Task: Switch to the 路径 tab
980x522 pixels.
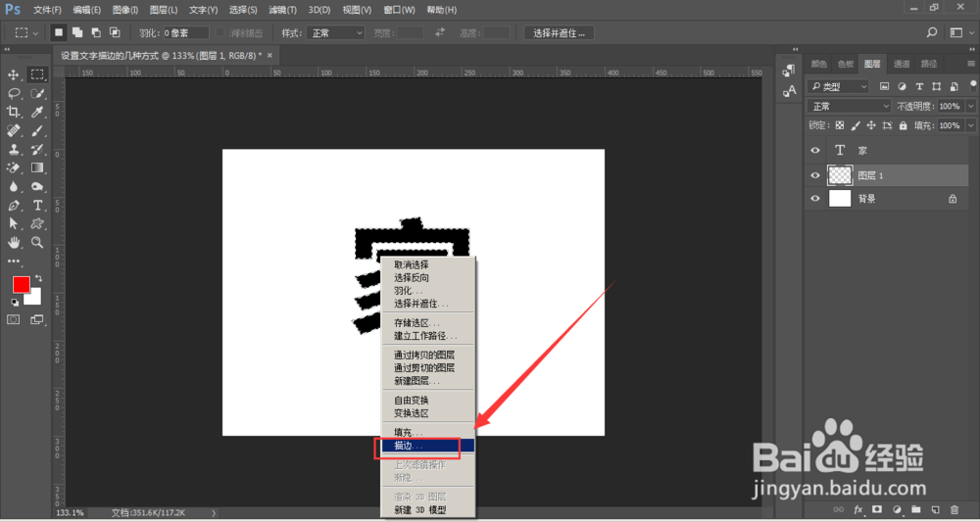Action: coord(929,64)
